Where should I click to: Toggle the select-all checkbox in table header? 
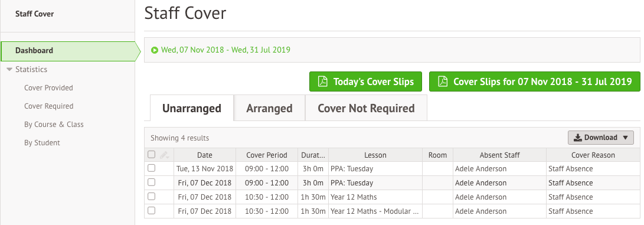152,154
